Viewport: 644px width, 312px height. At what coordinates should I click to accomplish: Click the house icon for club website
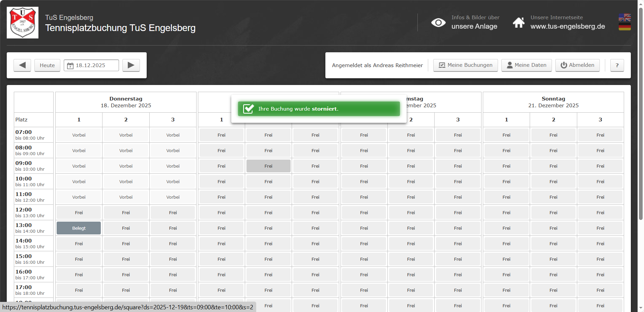click(x=519, y=23)
